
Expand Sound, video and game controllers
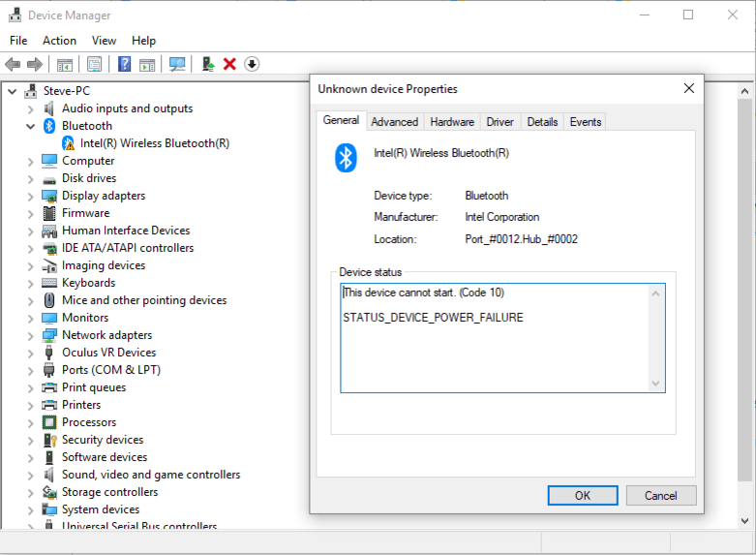coord(31,476)
